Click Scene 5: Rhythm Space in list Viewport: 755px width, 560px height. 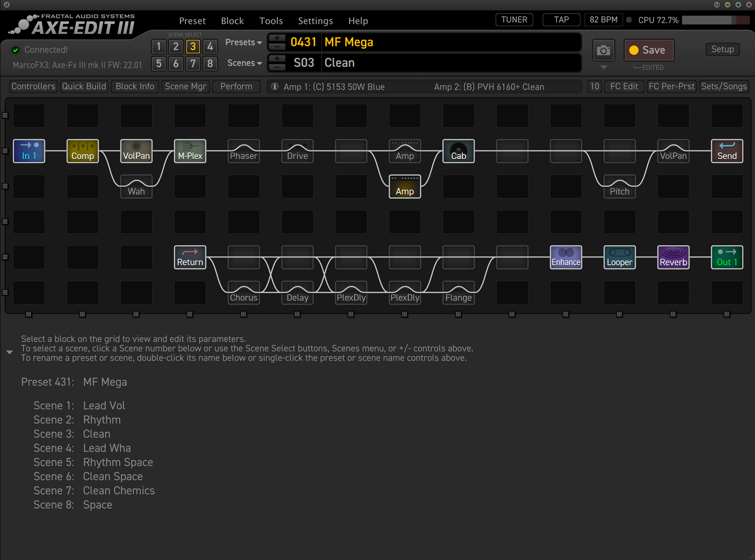pos(94,462)
